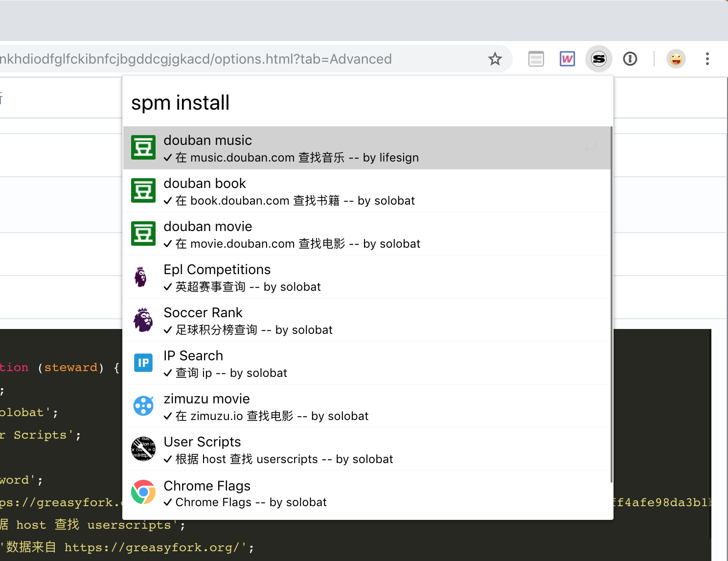Click the address bar URL text
Viewport: 728px width, 561px height.
click(x=196, y=59)
